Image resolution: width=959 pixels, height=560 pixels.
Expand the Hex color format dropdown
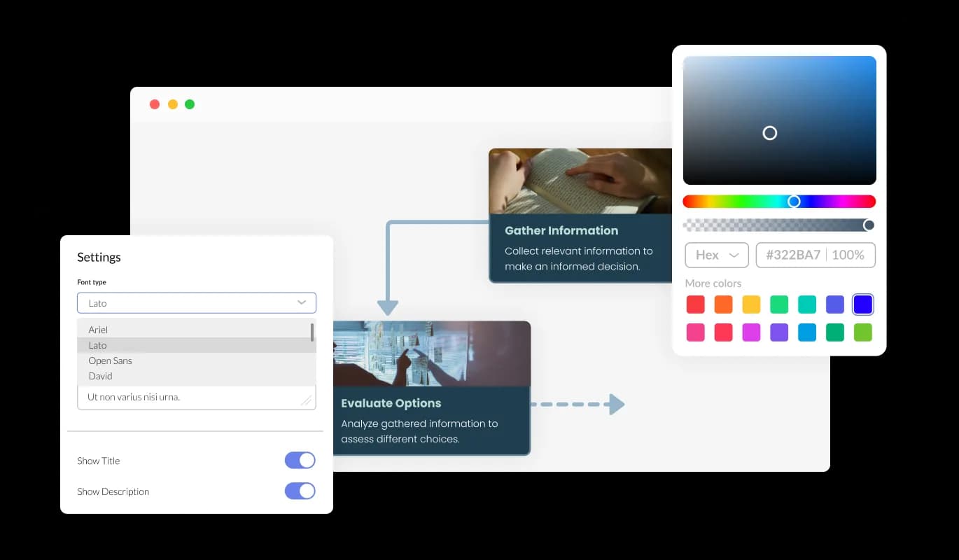pyautogui.click(x=717, y=255)
